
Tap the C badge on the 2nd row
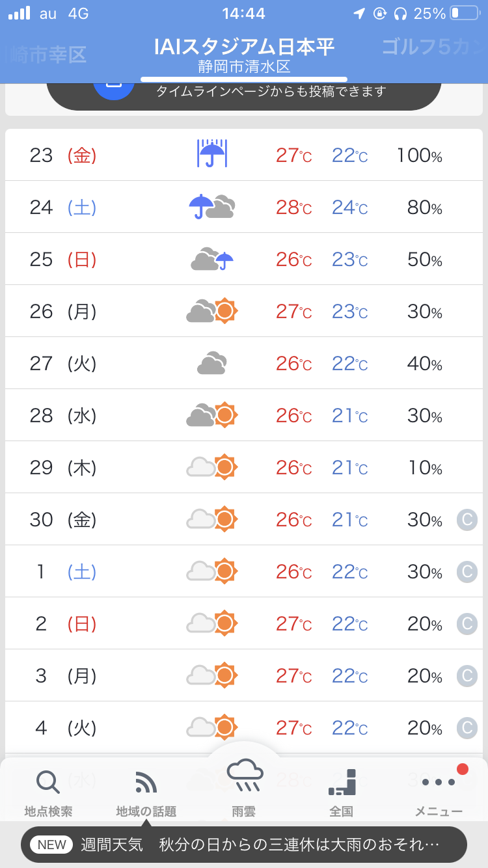click(466, 623)
